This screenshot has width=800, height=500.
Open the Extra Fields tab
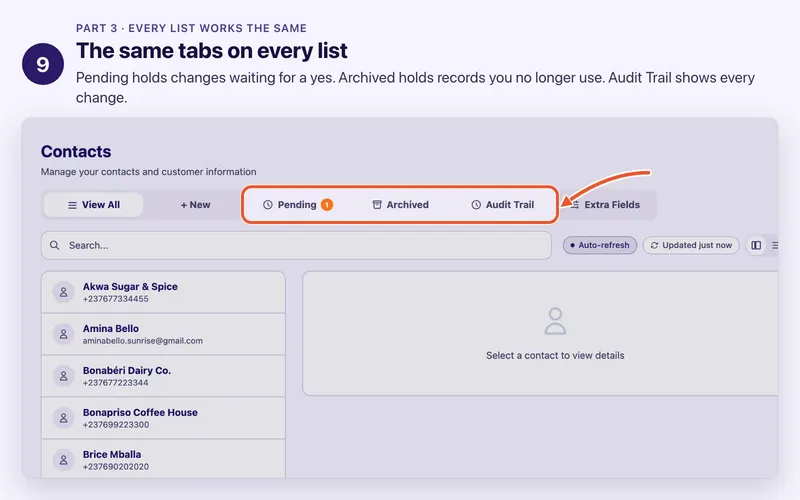[606, 205]
